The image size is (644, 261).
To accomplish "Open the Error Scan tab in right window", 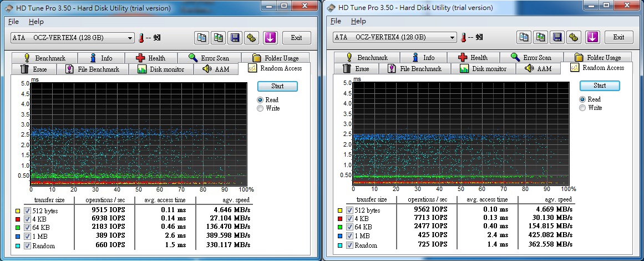I will 531,58.
